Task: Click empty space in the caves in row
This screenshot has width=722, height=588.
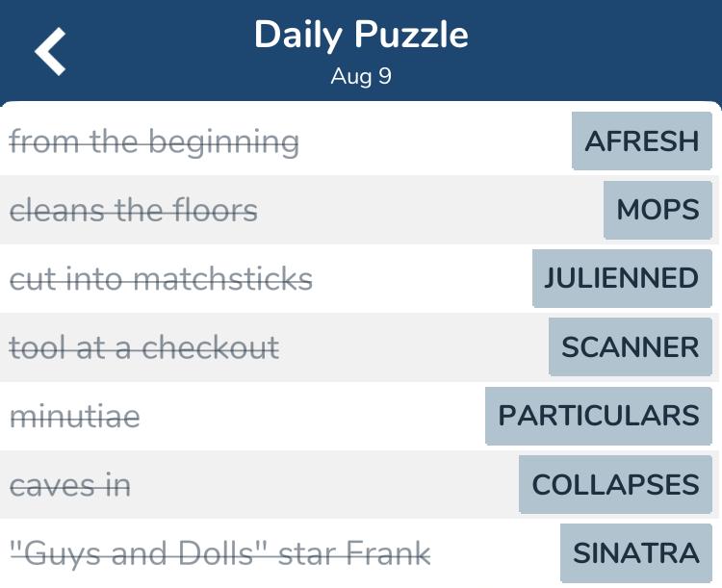Action: pos(322,485)
